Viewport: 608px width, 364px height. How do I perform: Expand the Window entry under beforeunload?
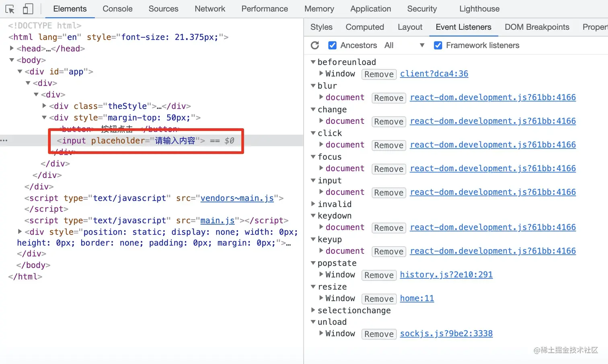click(321, 74)
